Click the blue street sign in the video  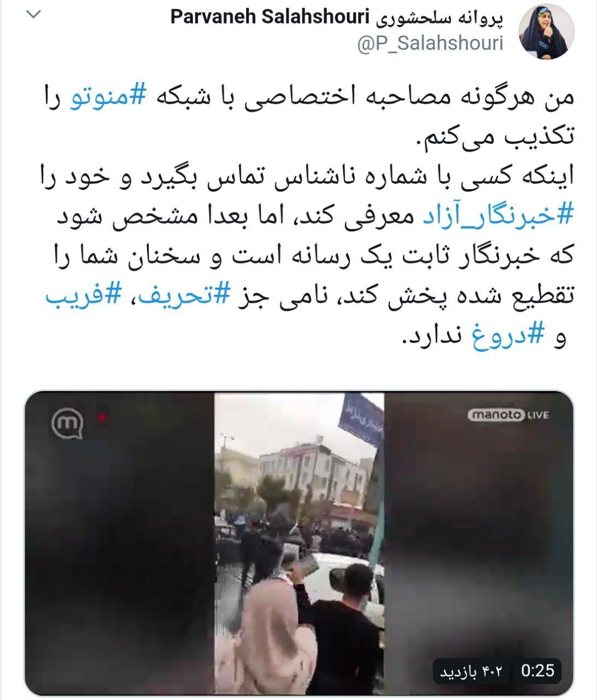361,417
